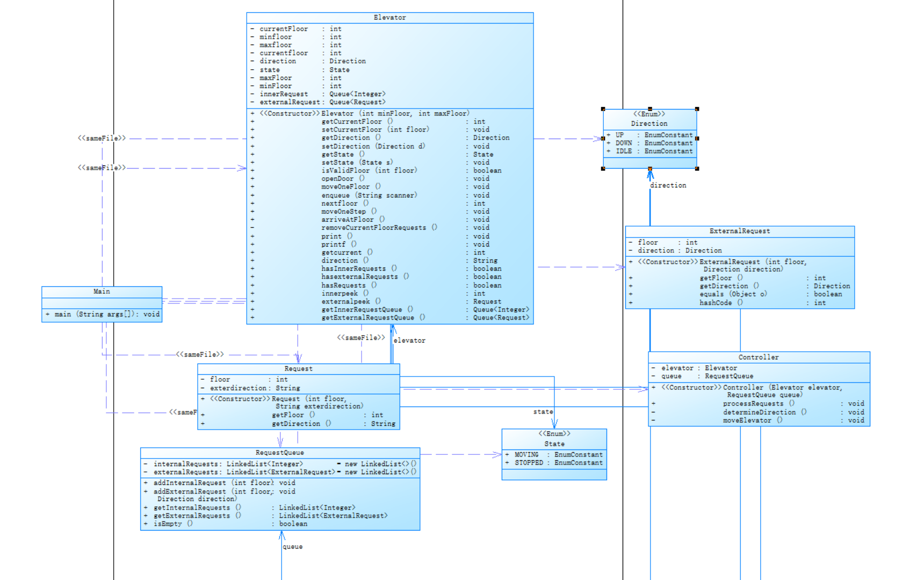Click the bottom-right selection handle of Direction
The image size is (924, 580).
tap(697, 169)
